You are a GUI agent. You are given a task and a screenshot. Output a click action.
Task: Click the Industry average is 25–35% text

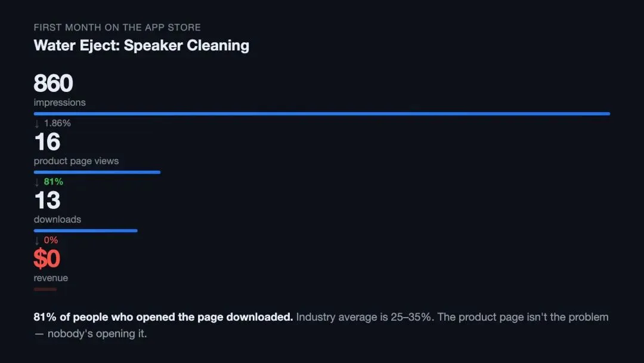pyautogui.click(x=365, y=317)
